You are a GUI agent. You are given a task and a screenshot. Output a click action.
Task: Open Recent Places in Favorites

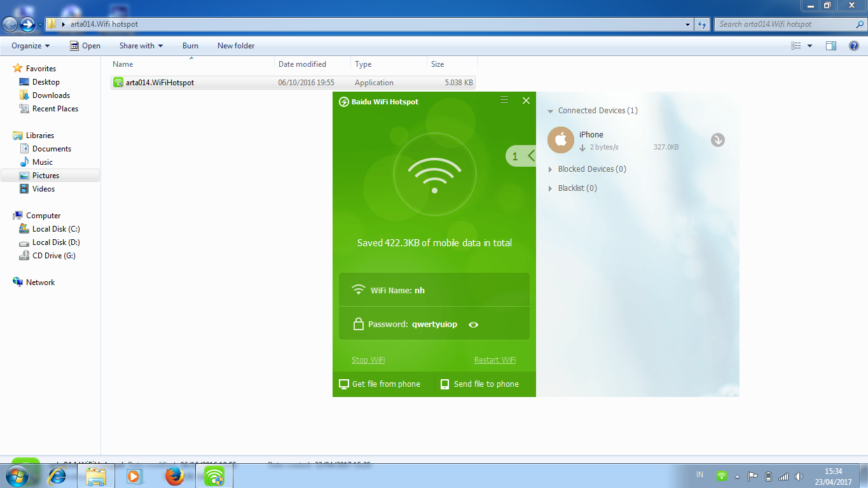(55, 109)
